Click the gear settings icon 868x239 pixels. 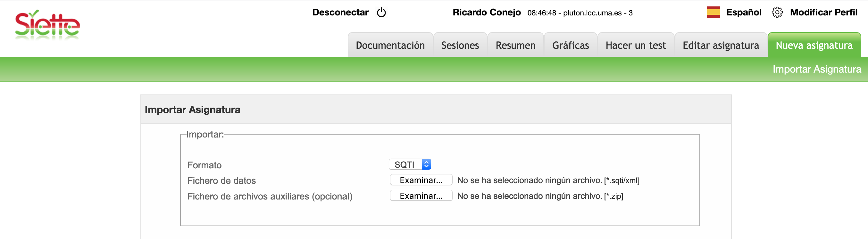(x=777, y=13)
